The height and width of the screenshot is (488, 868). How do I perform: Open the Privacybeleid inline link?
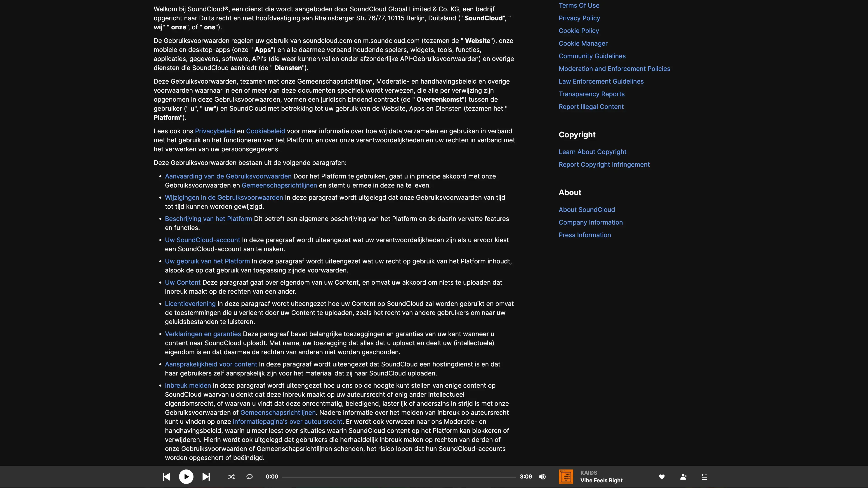click(215, 131)
